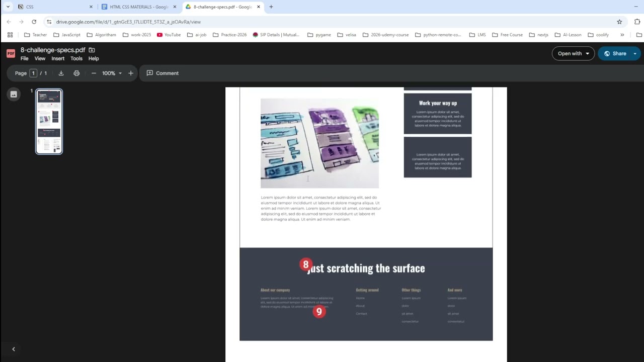
Task: Click the Share button
Action: point(615,54)
